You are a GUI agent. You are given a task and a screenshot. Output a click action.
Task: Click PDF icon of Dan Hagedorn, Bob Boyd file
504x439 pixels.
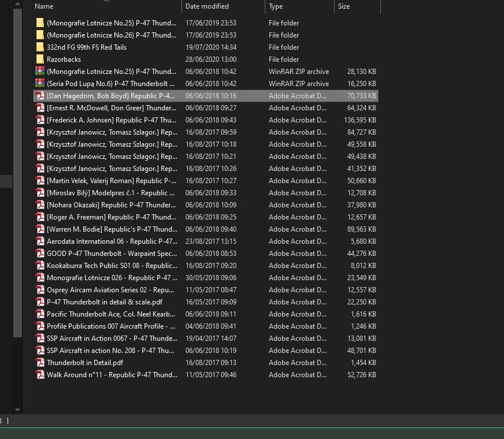point(40,96)
